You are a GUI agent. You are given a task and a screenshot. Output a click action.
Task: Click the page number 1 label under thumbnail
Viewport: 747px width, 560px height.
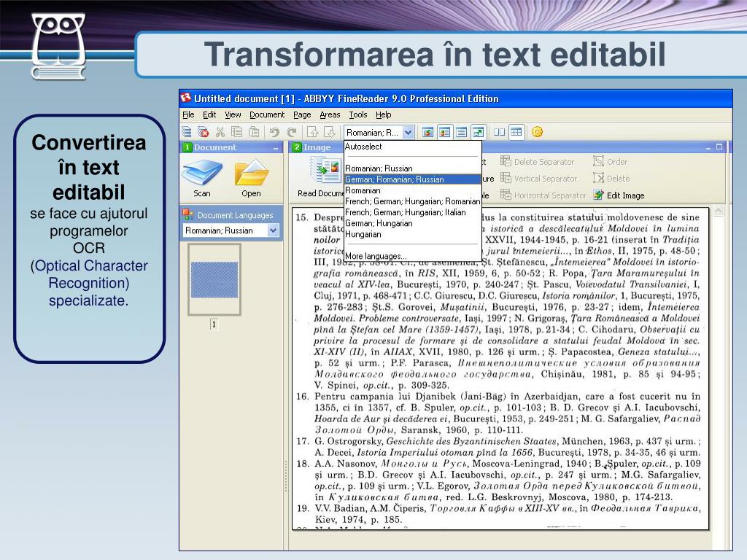[x=214, y=324]
